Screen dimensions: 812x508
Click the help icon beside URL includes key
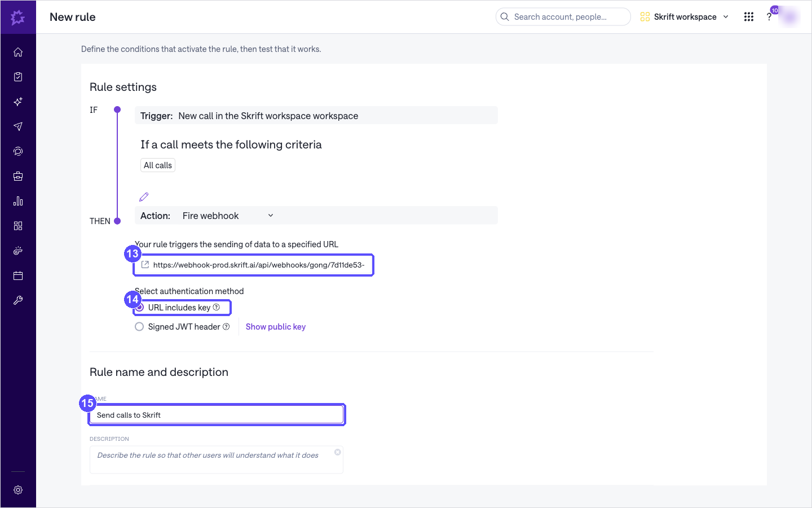click(x=217, y=307)
